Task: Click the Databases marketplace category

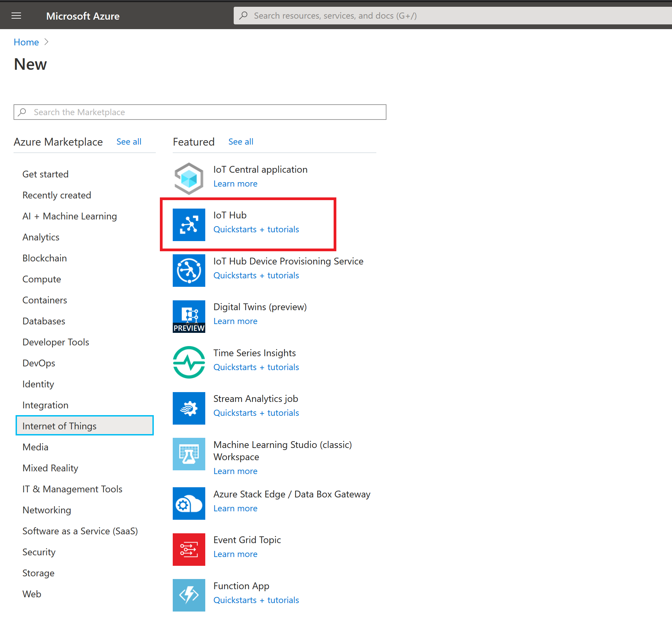Action: point(43,321)
